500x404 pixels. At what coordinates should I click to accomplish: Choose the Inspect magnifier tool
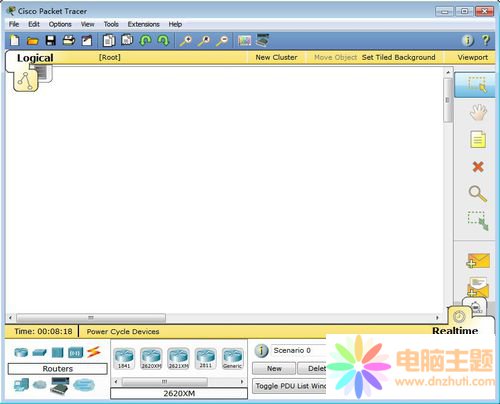[x=478, y=193]
